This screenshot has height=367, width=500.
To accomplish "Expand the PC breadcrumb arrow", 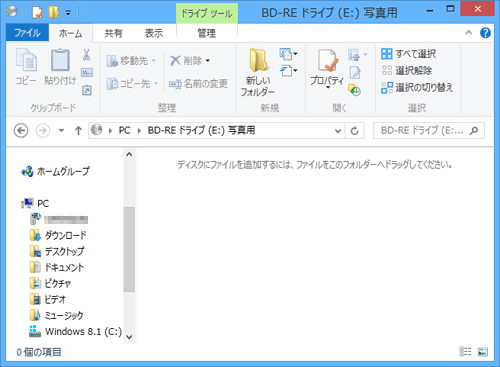I will click(x=139, y=131).
